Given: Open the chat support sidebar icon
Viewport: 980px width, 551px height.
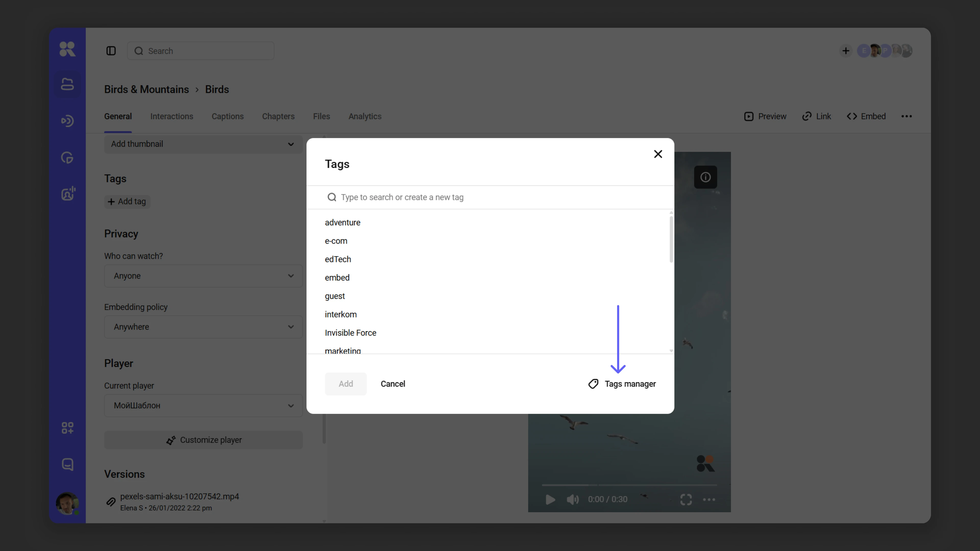Looking at the screenshot, I should [67, 464].
